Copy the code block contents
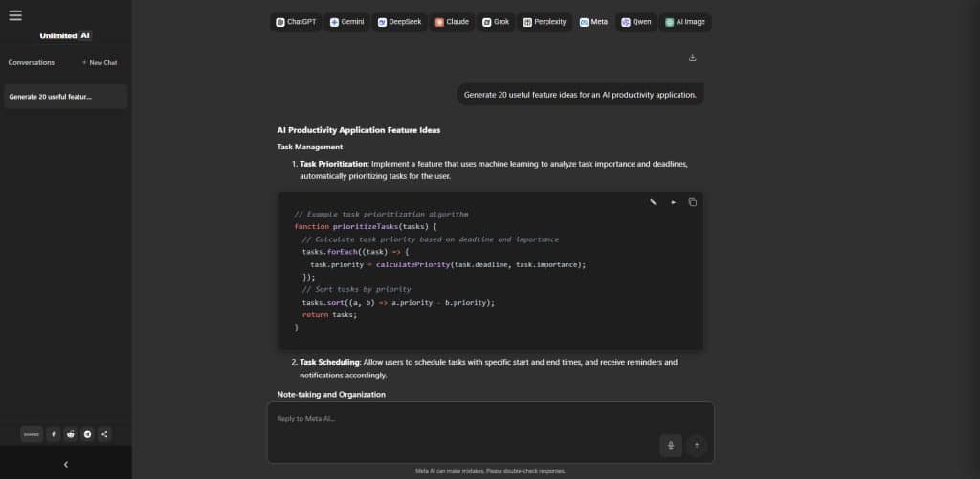 693,202
